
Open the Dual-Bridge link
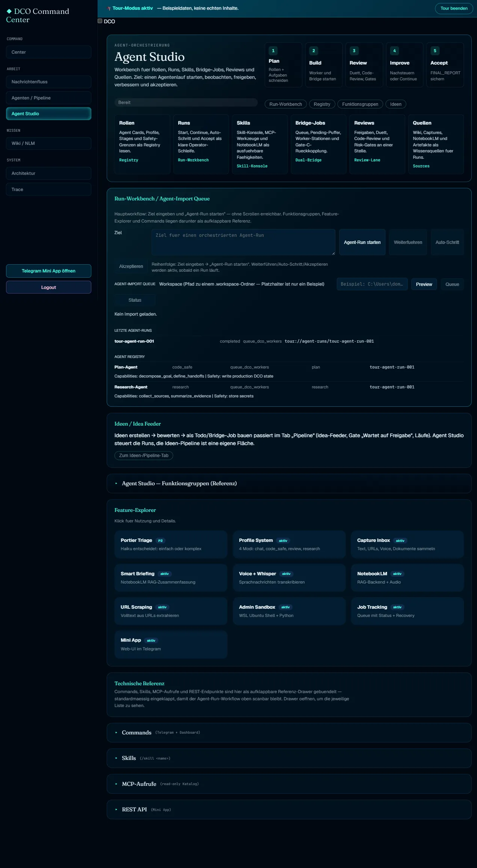pyautogui.click(x=308, y=160)
